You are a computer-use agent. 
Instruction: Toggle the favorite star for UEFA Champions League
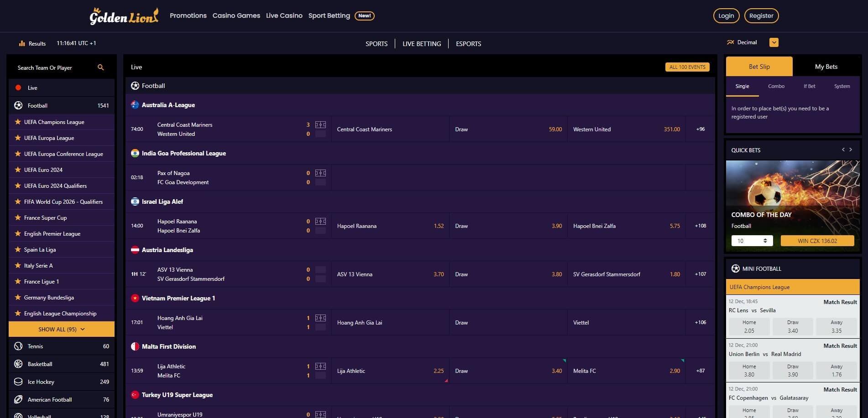tap(18, 122)
